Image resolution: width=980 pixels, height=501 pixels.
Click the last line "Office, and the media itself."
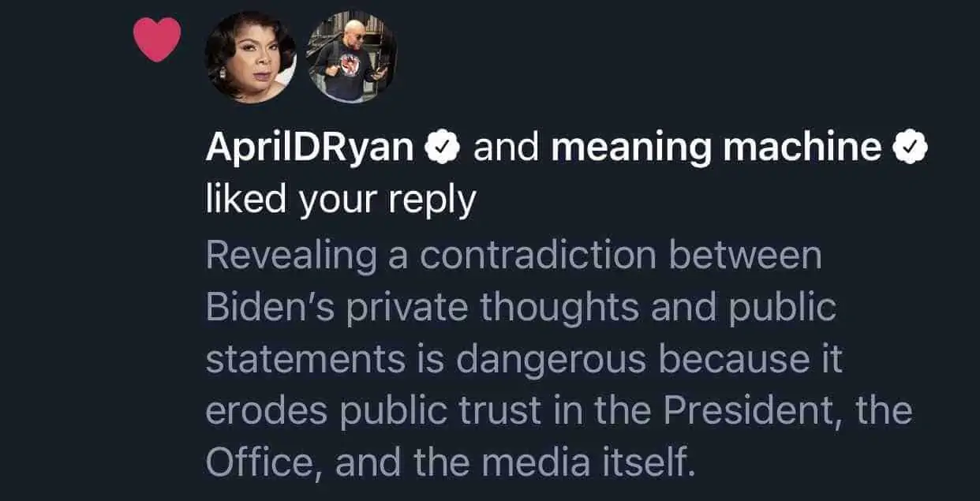click(451, 463)
